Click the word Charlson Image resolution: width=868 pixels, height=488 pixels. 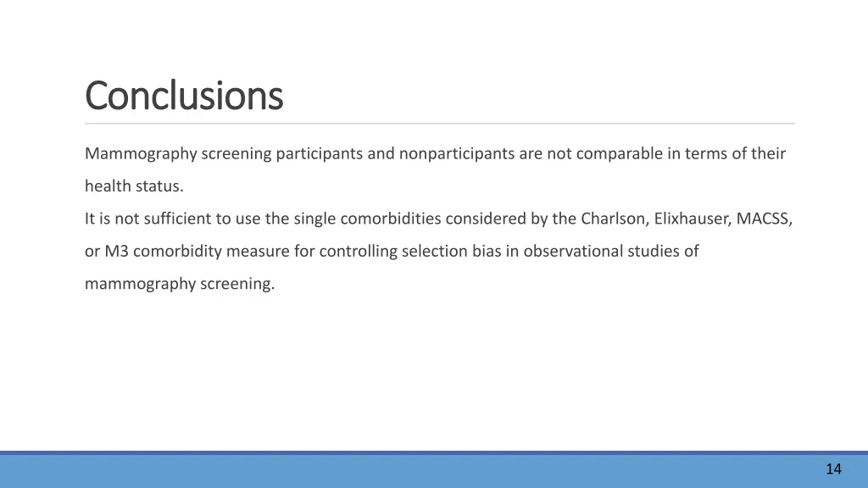(x=615, y=219)
